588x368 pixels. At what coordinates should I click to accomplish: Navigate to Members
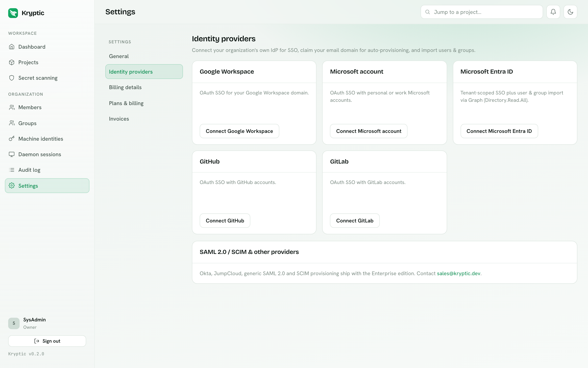coord(47,107)
